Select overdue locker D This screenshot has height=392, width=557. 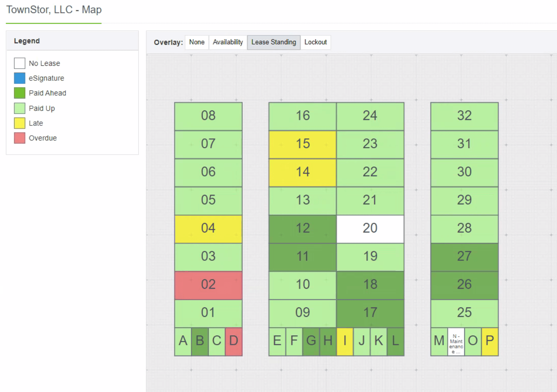pyautogui.click(x=233, y=341)
